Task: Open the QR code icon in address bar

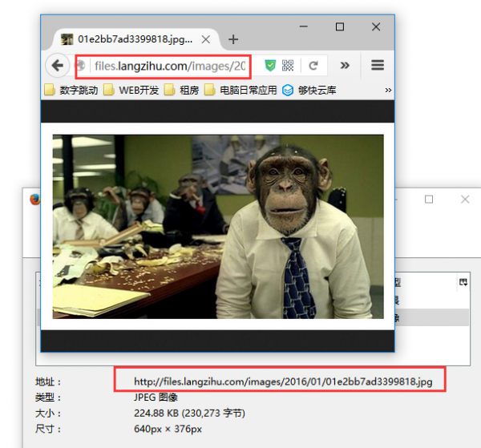Action: click(x=288, y=65)
